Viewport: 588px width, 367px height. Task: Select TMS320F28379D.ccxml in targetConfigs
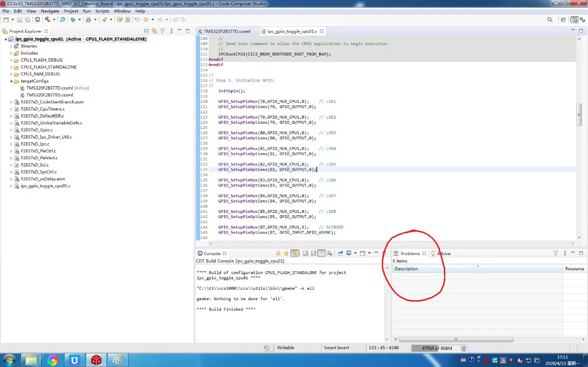click(x=49, y=95)
